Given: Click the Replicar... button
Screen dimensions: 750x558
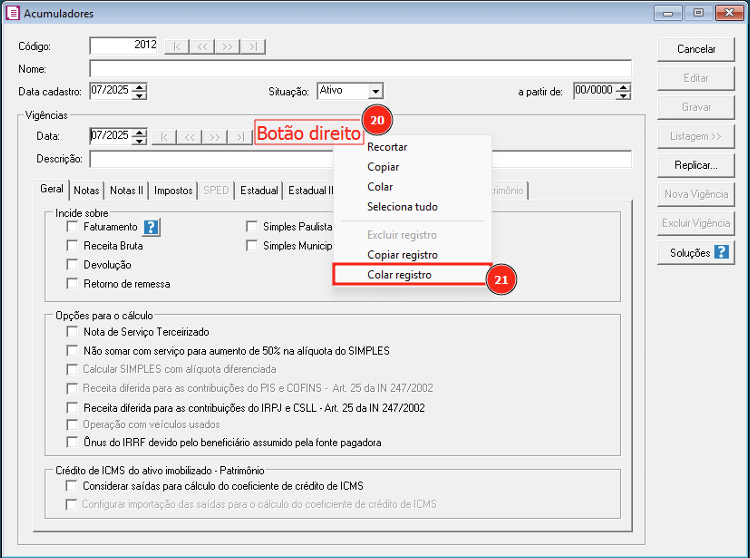Looking at the screenshot, I should coord(696,165).
